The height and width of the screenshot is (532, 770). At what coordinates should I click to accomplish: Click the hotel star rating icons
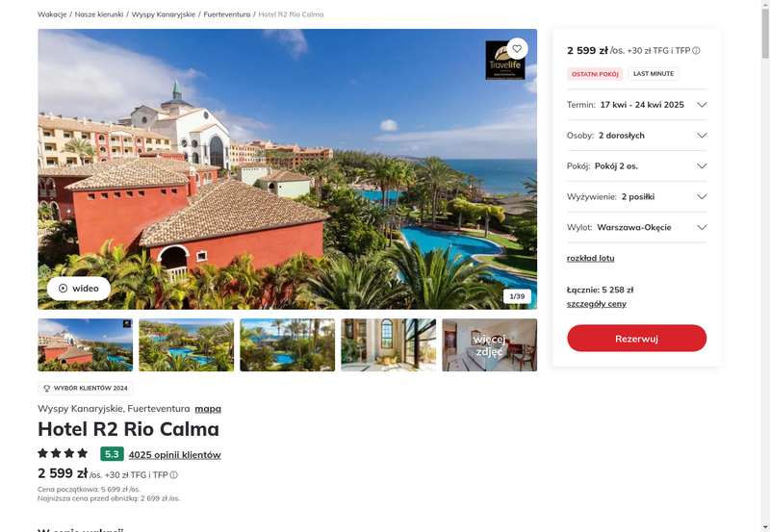coord(63,453)
